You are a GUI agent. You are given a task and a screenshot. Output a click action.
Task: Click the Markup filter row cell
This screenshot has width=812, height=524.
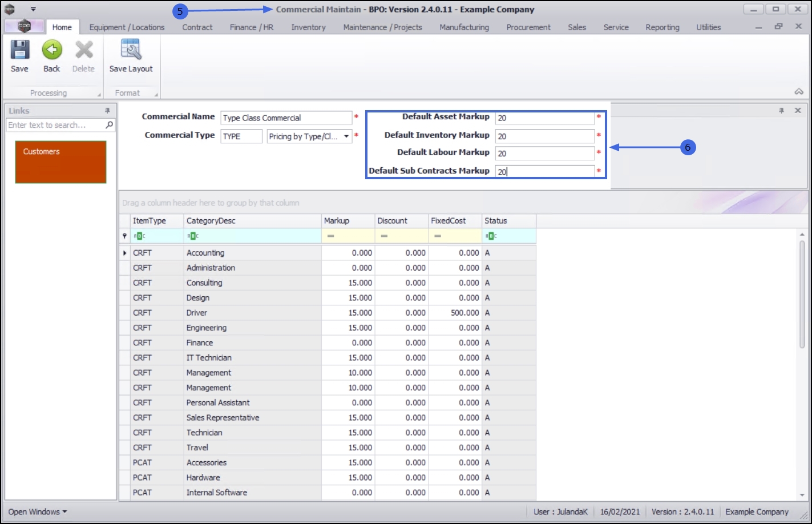pos(348,236)
